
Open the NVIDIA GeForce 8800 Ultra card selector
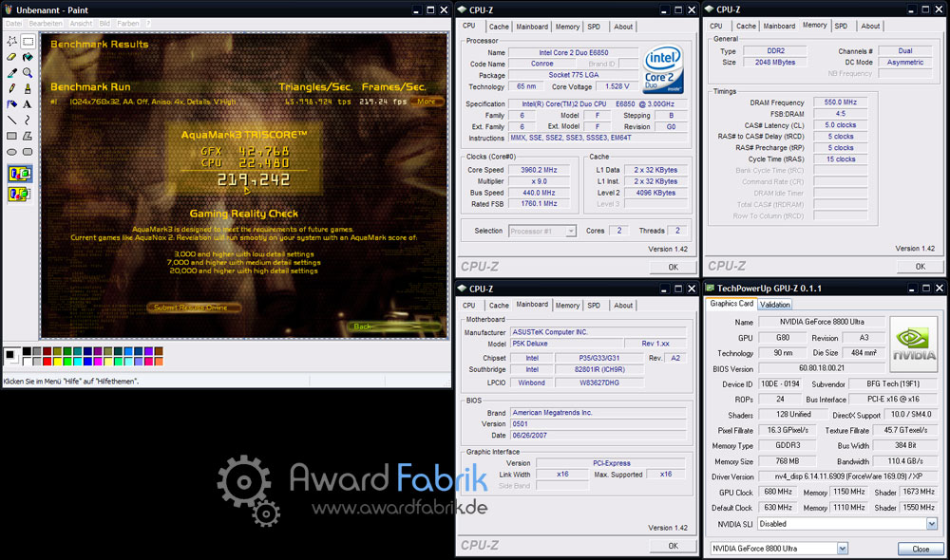pyautogui.click(x=779, y=549)
